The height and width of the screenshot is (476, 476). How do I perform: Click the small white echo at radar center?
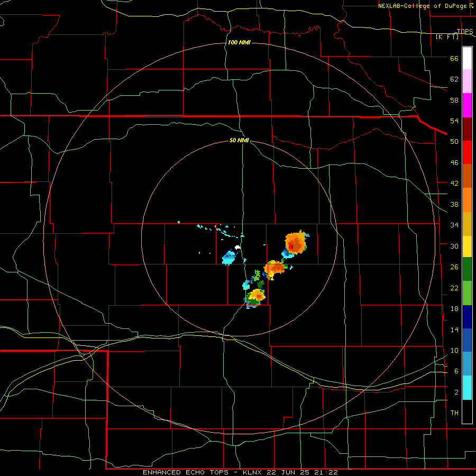[237, 248]
